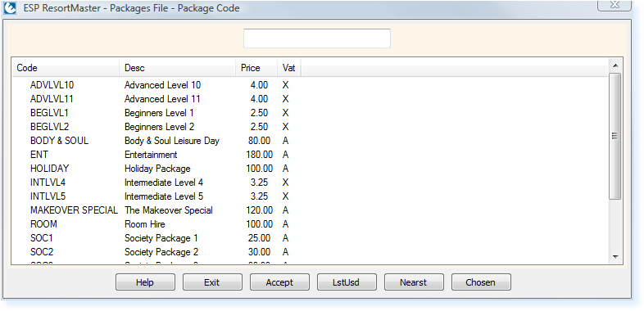The image size is (644, 311).
Task: Sort by the Desc column header
Action: [178, 68]
